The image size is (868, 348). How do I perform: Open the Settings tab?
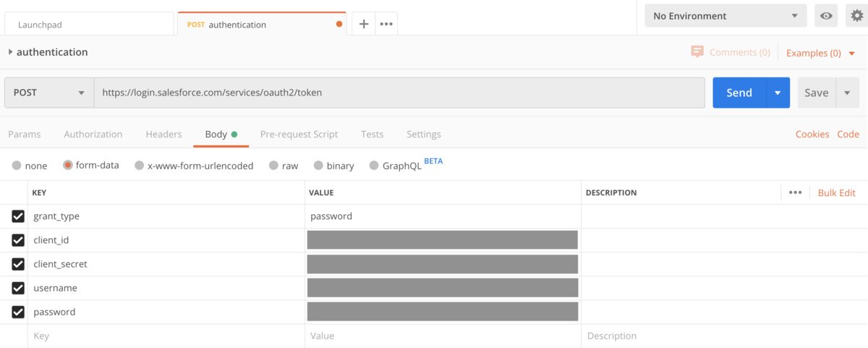click(x=424, y=134)
